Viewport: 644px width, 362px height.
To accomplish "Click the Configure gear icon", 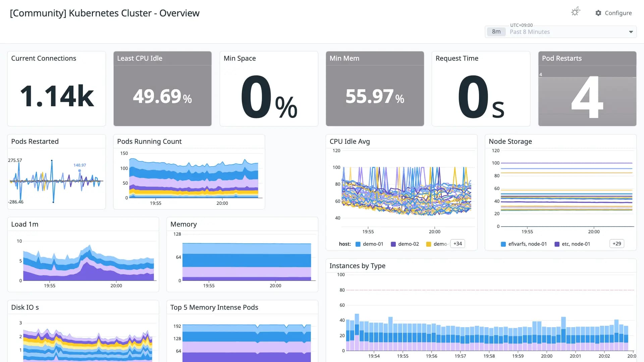I will point(598,13).
